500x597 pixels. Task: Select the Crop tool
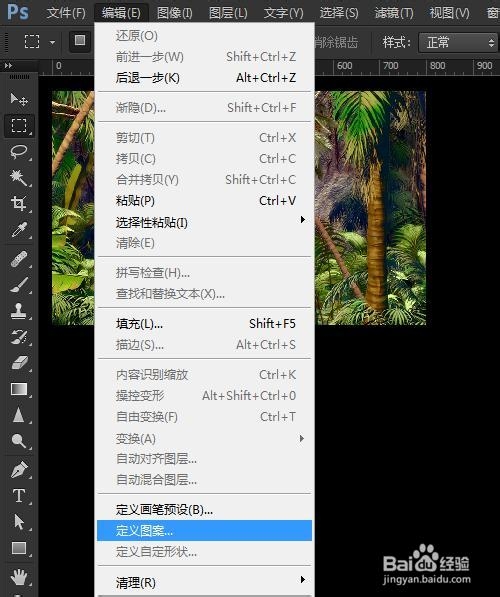19,203
